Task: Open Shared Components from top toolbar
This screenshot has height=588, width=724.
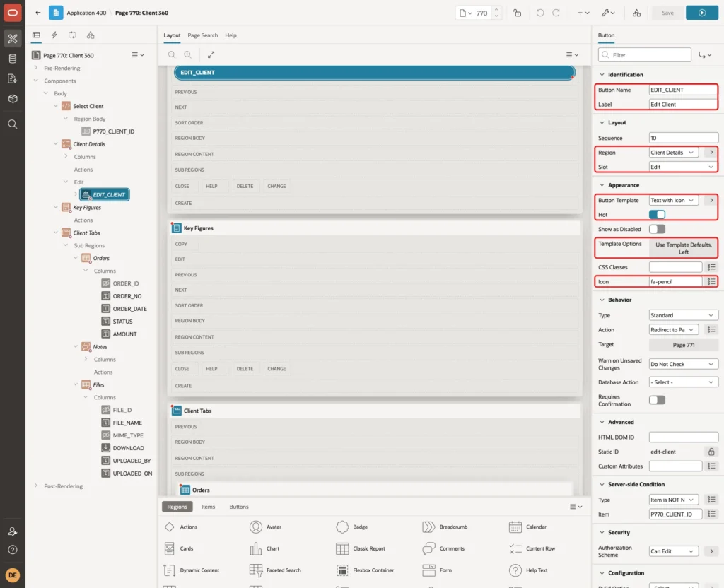Action: click(636, 13)
